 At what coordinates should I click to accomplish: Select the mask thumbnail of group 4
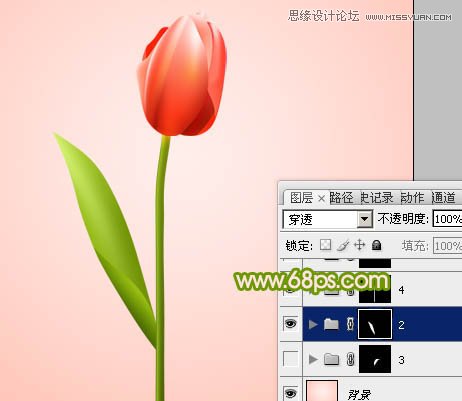click(375, 289)
